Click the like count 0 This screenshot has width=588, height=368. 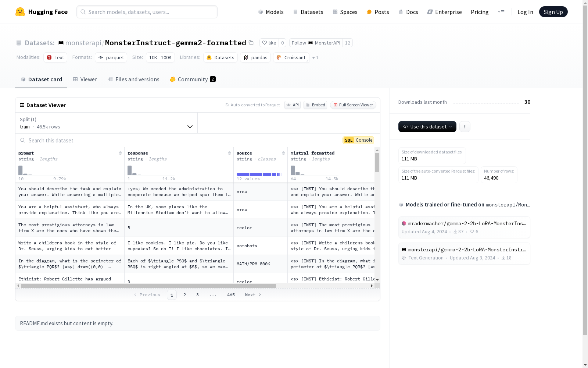[282, 43]
